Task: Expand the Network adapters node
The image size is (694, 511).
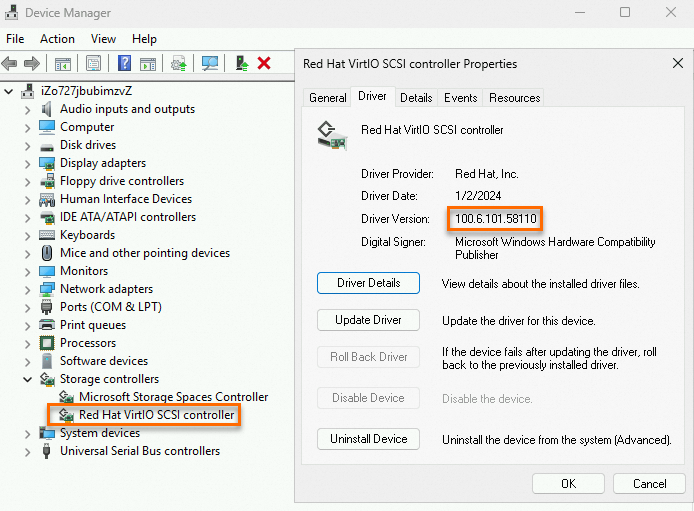Action: (x=27, y=290)
